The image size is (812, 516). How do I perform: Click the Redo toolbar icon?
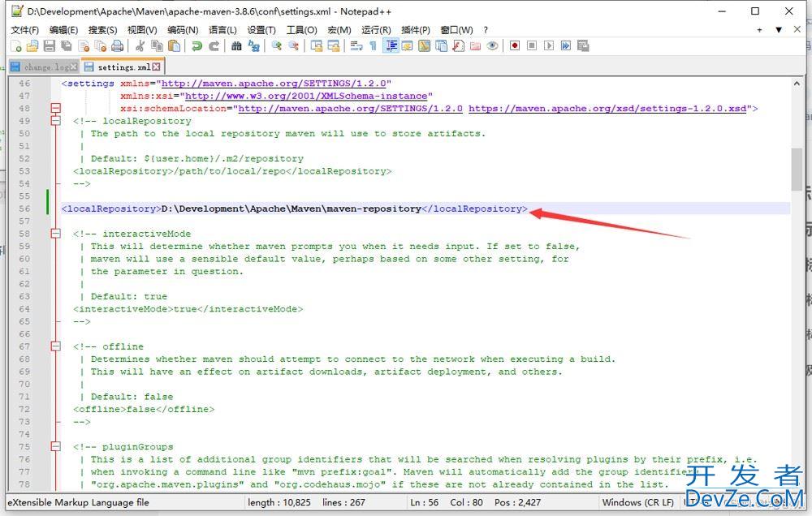tap(214, 46)
